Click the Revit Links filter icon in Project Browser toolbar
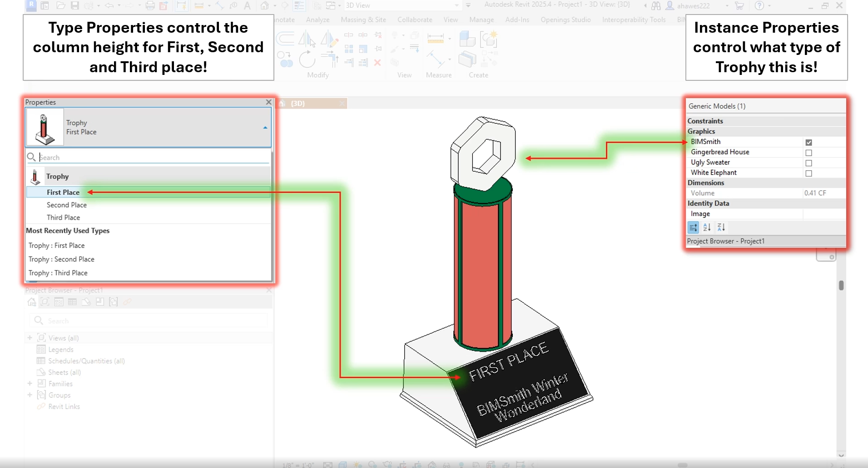 click(127, 301)
